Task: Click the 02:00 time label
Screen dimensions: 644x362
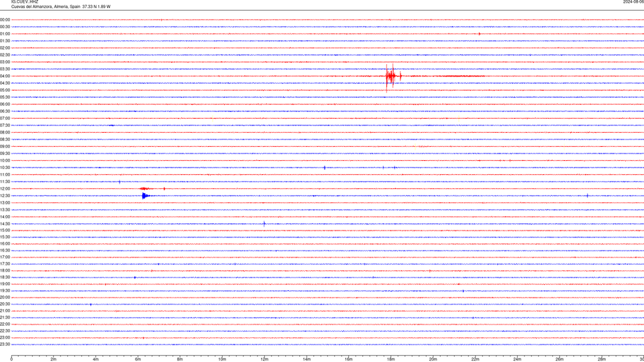Action: click(5, 48)
